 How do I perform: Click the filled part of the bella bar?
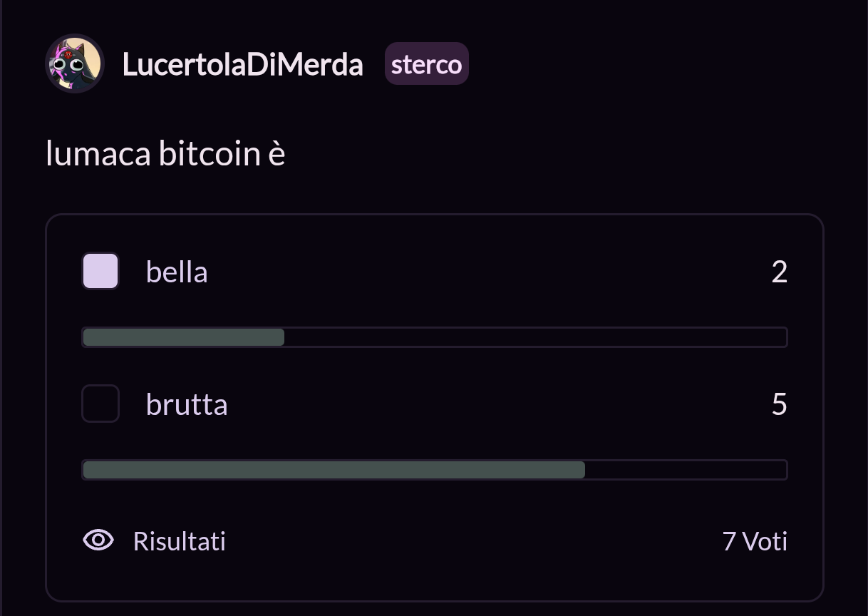click(184, 337)
